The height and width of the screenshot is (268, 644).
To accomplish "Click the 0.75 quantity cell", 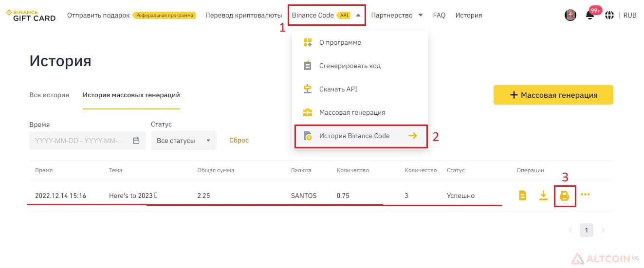I will pyautogui.click(x=343, y=196).
